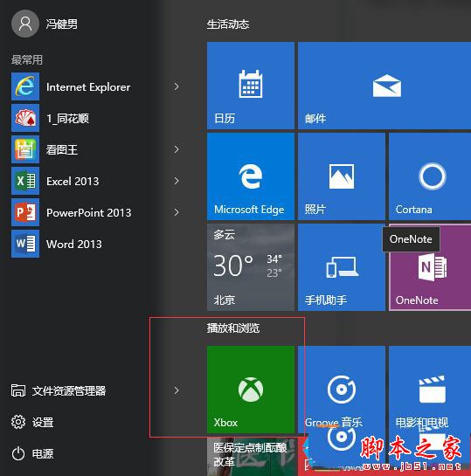Open the 电影和电视 tile
Viewport: 471px width, 476px height.
pos(430,390)
